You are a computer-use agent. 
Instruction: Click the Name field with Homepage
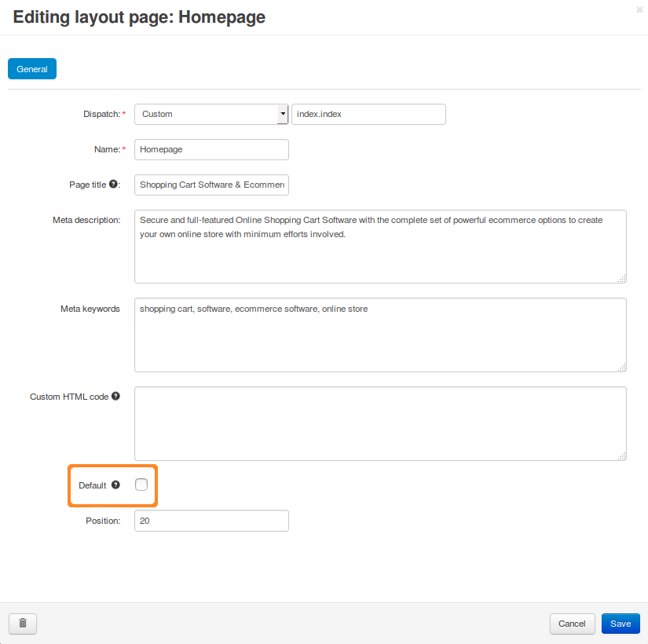[x=211, y=149]
